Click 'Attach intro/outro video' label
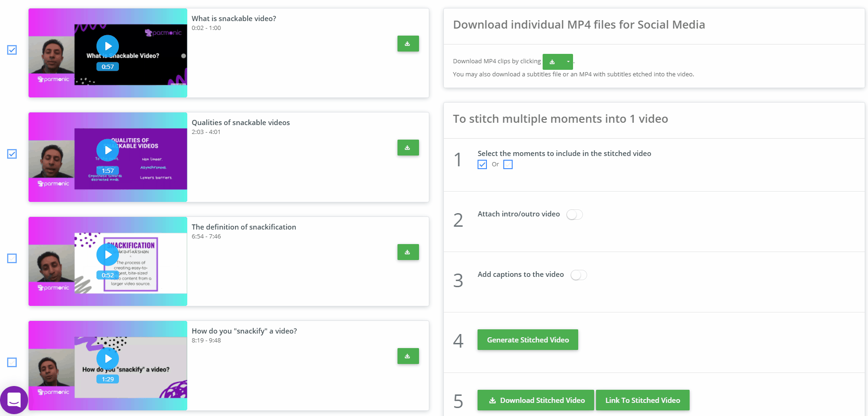 519,214
